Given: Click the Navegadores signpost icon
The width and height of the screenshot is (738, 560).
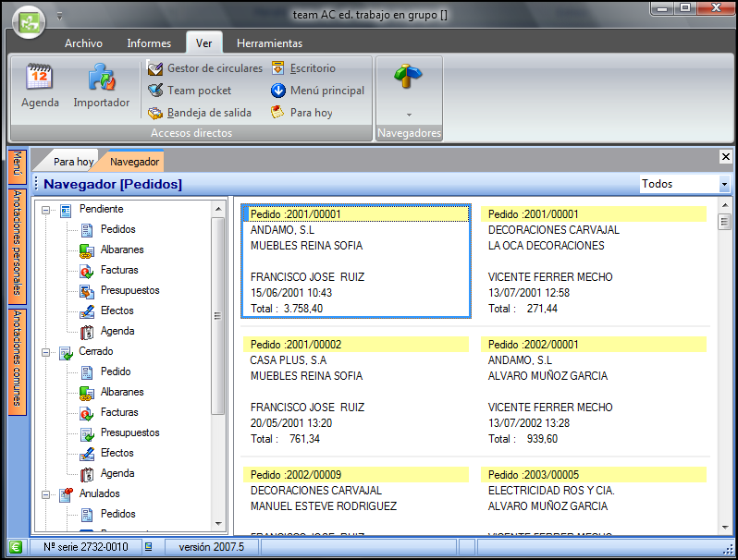Looking at the screenshot, I should (409, 77).
